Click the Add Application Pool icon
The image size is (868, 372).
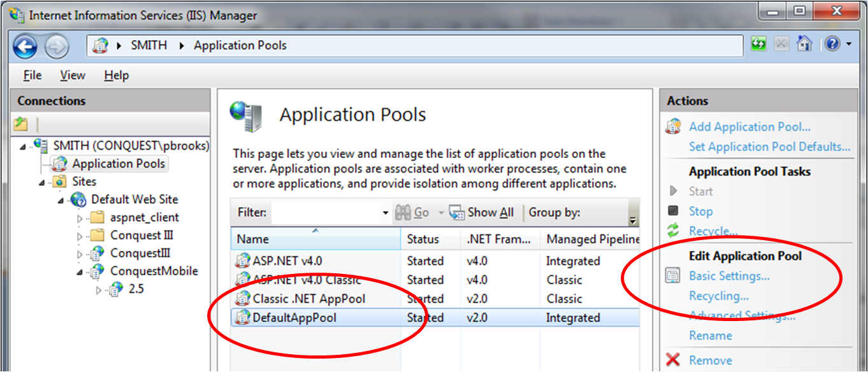[x=673, y=127]
